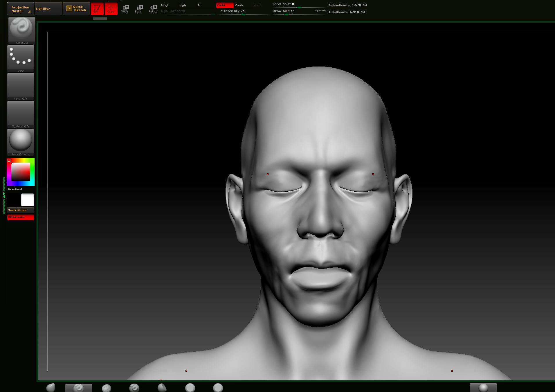Toggle Zadd sculpting mode
Viewport: 555px width, 392px height.
tap(224, 5)
